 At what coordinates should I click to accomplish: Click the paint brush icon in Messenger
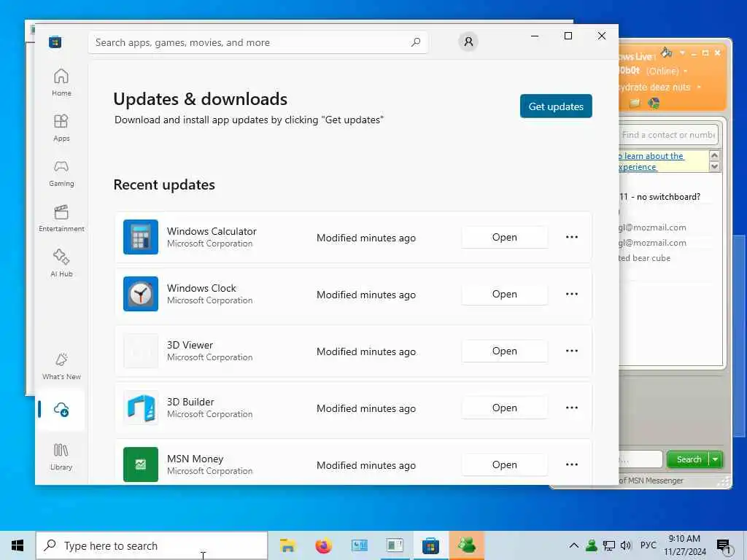point(666,52)
